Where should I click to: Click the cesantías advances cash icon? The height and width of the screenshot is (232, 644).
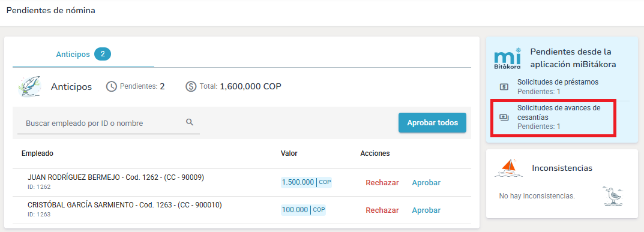[x=504, y=117]
